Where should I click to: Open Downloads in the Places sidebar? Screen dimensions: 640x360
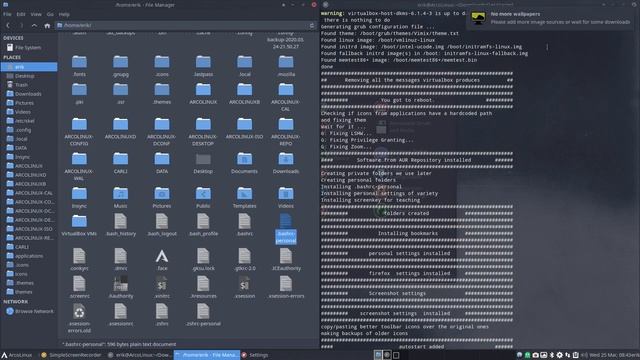point(29,93)
